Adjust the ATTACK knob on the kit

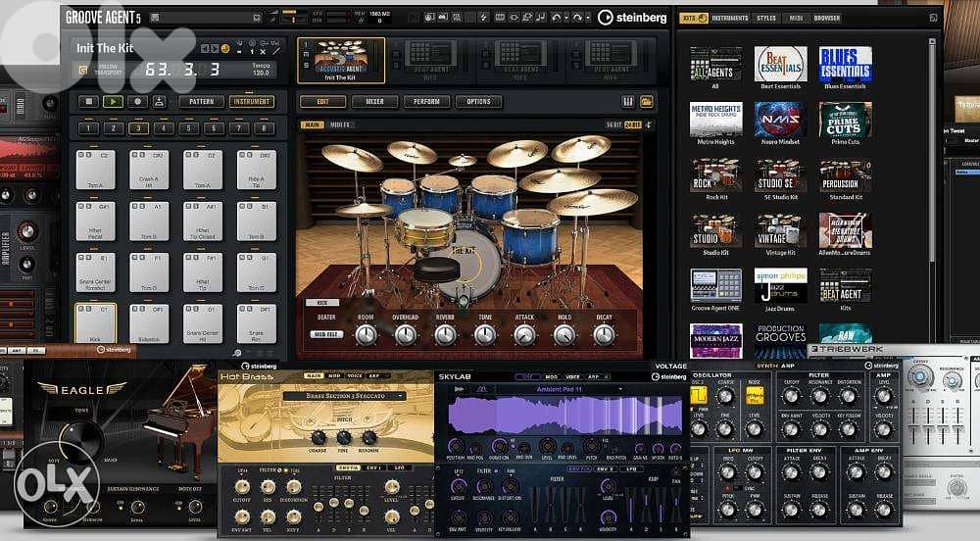click(x=524, y=335)
